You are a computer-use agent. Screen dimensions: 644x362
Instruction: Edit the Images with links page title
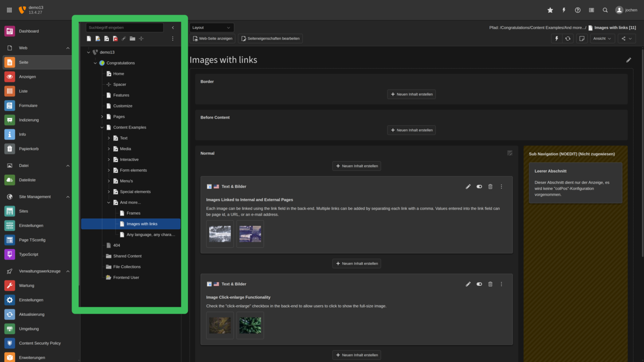coord(628,60)
